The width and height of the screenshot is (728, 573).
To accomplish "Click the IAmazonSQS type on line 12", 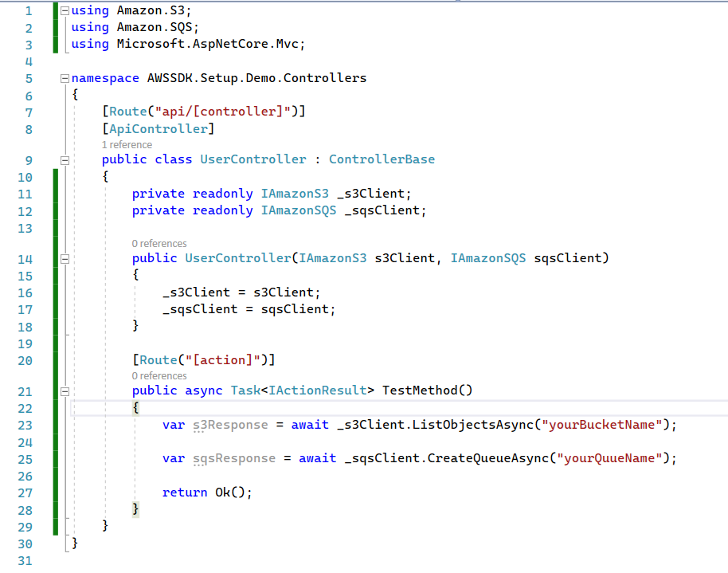I will [299, 210].
